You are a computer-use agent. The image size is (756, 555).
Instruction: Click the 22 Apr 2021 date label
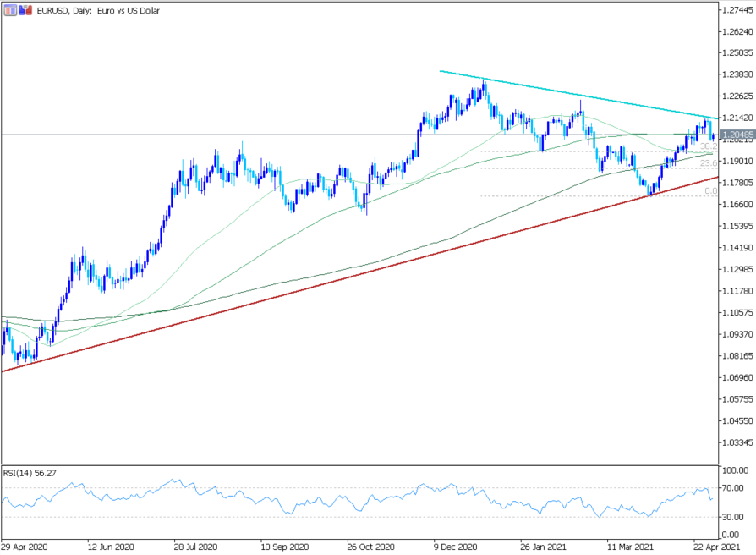coord(716,547)
